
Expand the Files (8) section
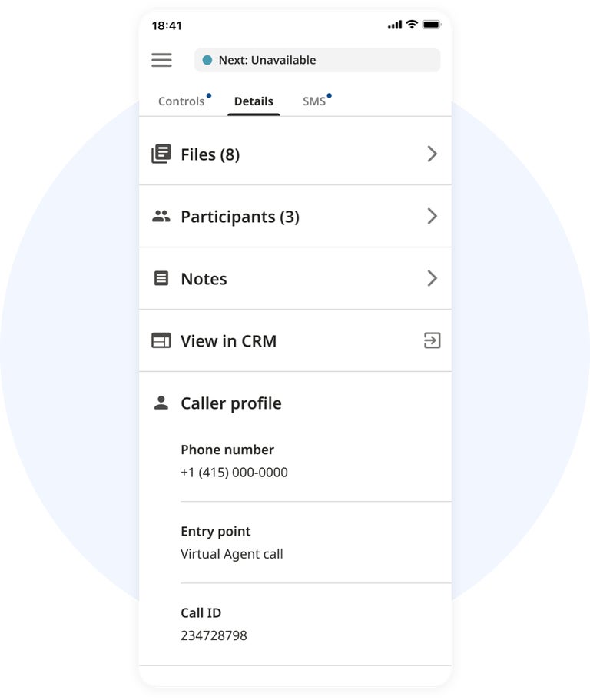click(x=432, y=154)
